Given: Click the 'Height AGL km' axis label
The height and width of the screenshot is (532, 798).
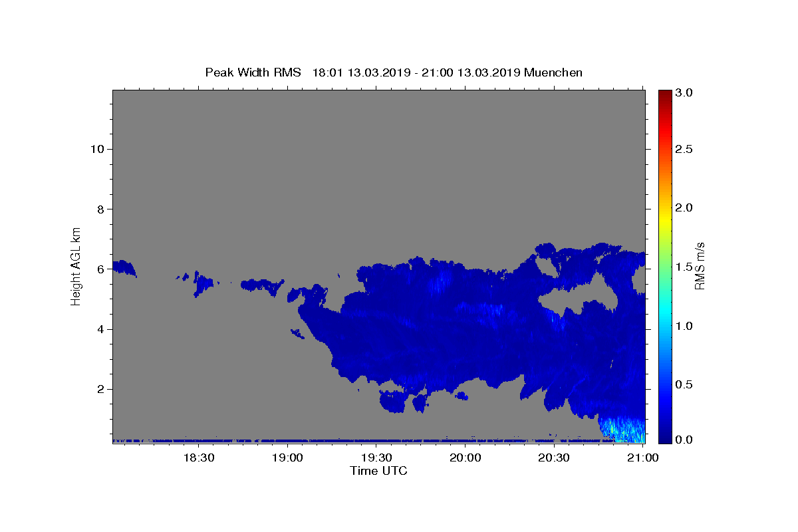Looking at the screenshot, I should 76,265.
